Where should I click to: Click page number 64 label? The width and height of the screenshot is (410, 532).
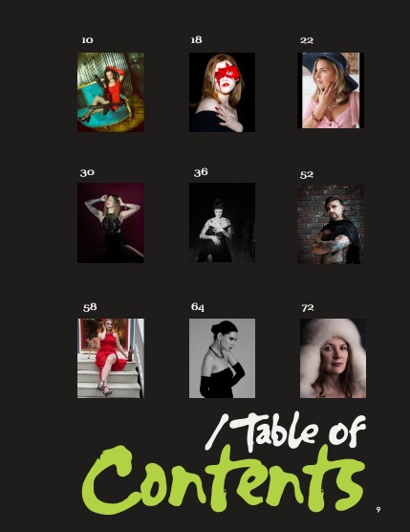pyautogui.click(x=198, y=307)
